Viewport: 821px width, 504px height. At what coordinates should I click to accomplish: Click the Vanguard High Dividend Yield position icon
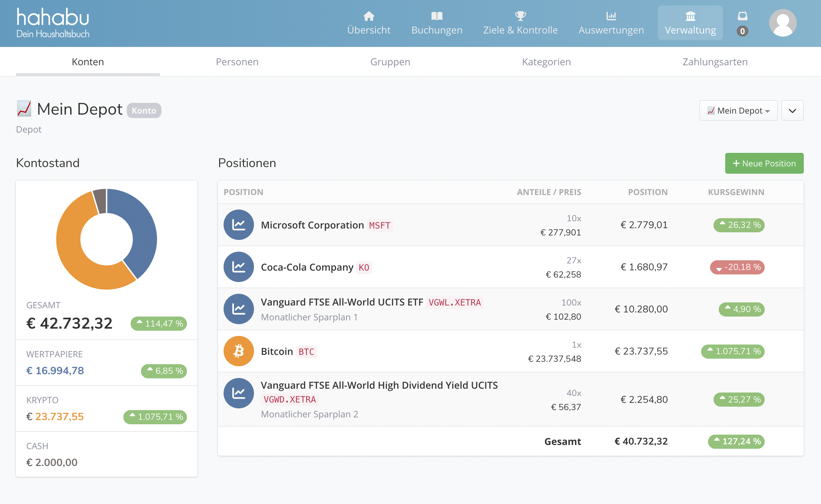[239, 393]
